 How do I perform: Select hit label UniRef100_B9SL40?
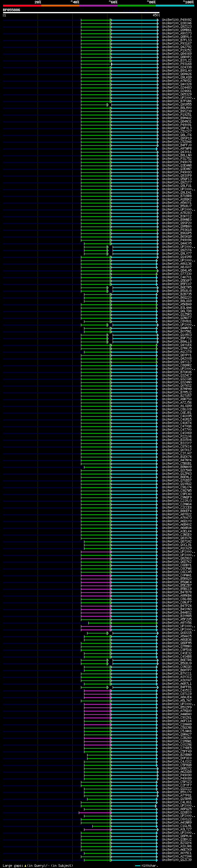point(177,71)
